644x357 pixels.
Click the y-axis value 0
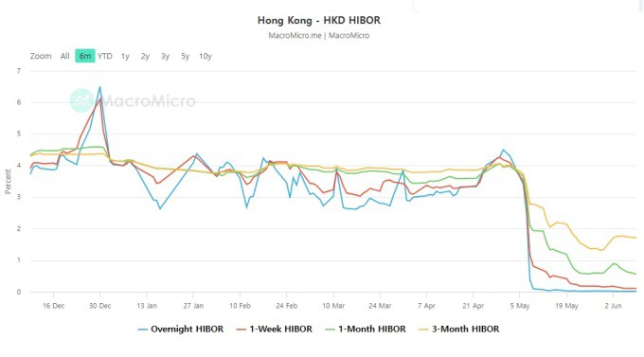click(19, 292)
